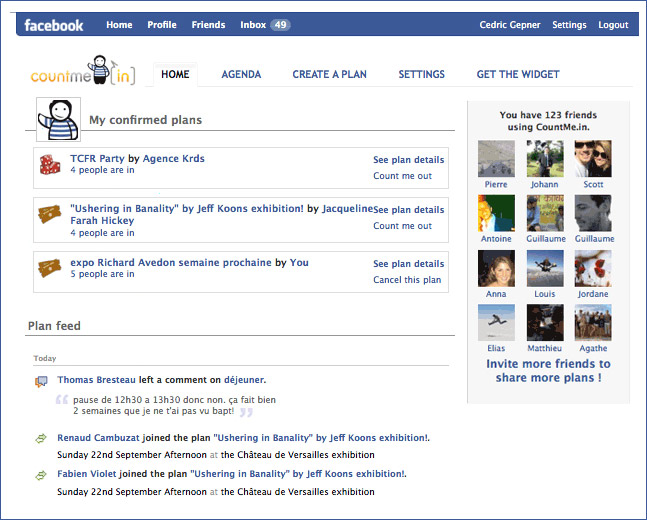The width and height of the screenshot is (647, 520).
Task: Click Cedric Gepner's name in the top bar
Action: [510, 25]
